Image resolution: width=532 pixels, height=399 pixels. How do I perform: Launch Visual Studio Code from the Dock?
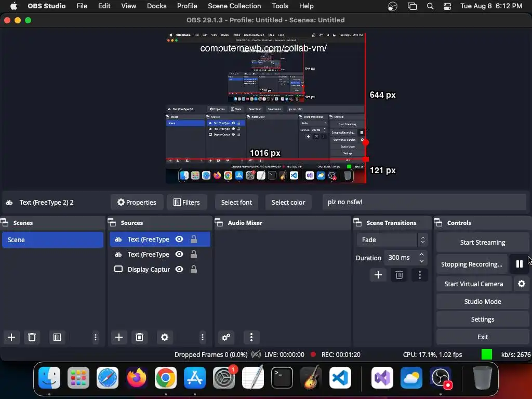click(340, 378)
